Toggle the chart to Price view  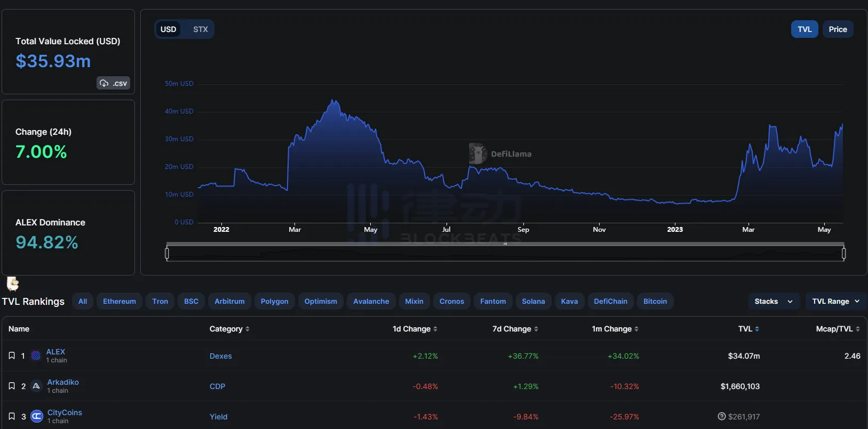click(838, 29)
